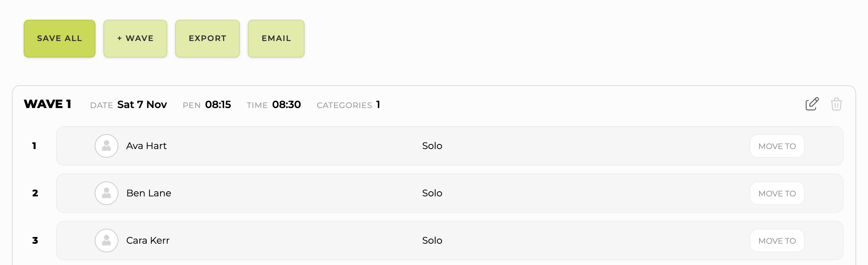Click Ava Hart's avatar icon
The image size is (868, 265).
pos(107,146)
